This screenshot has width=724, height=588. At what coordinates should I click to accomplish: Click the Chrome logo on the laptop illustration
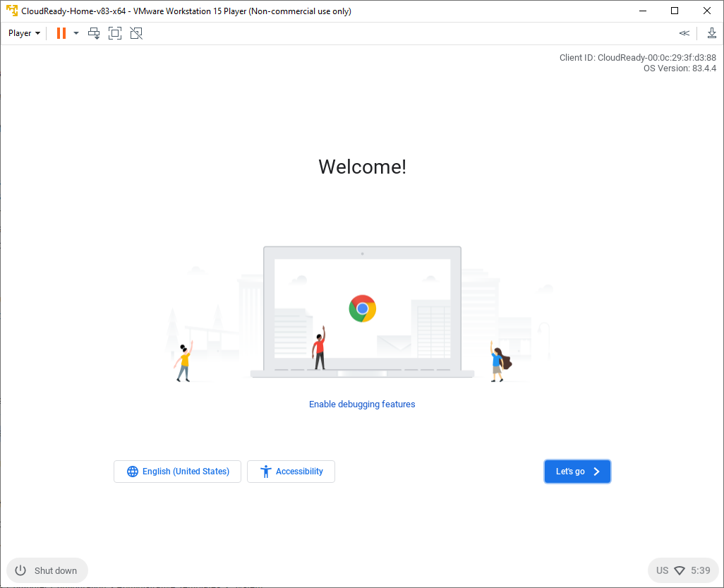[x=362, y=308]
